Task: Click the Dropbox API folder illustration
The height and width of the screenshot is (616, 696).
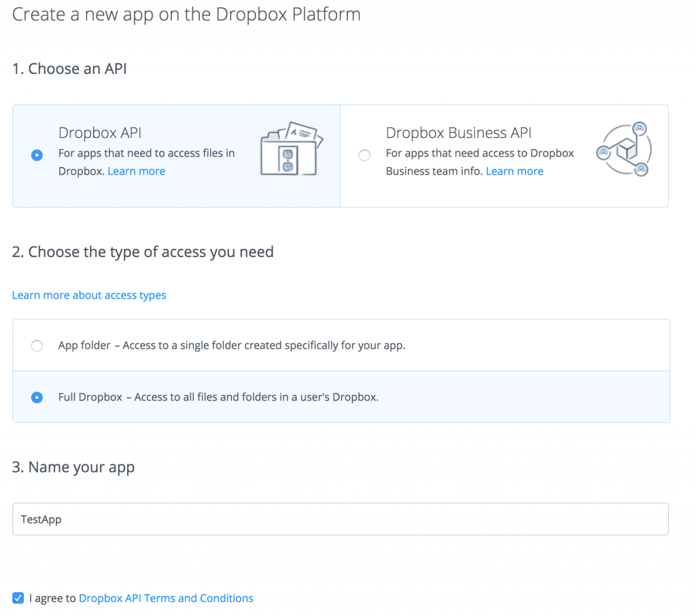Action: [292, 149]
